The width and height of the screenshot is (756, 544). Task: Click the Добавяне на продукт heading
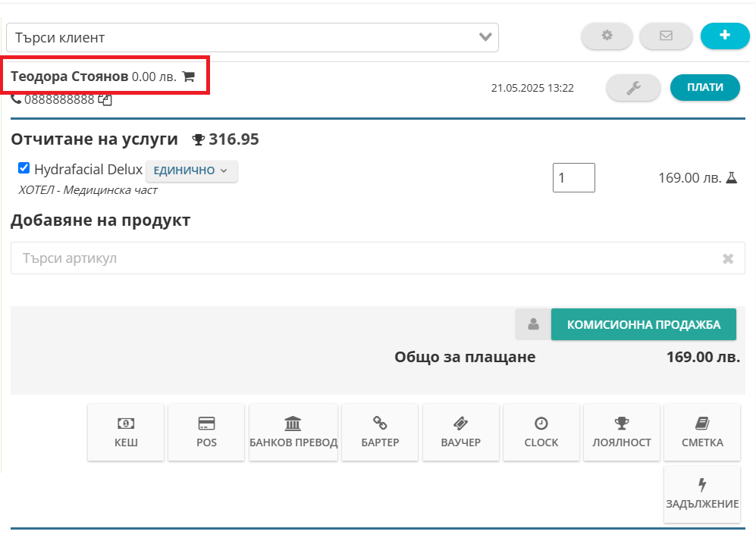pos(100,220)
